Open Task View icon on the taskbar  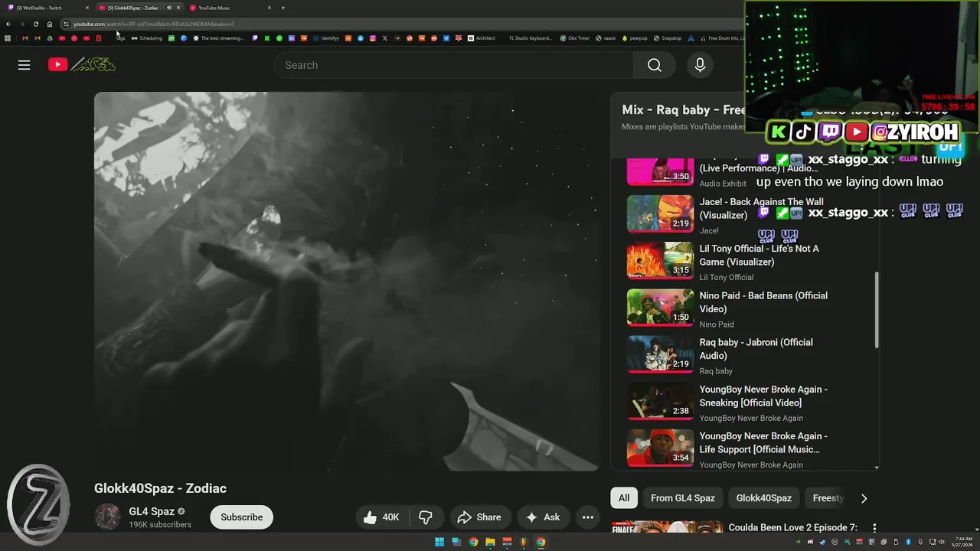[456, 543]
